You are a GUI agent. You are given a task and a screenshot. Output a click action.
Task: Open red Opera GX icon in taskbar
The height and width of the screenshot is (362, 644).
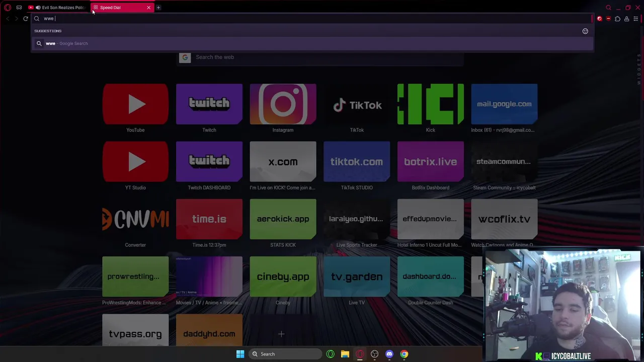click(x=360, y=354)
